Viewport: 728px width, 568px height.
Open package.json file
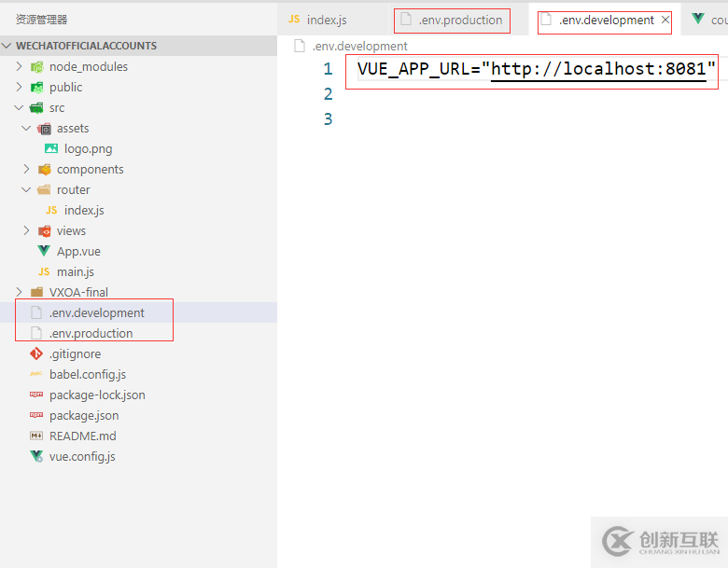84,415
